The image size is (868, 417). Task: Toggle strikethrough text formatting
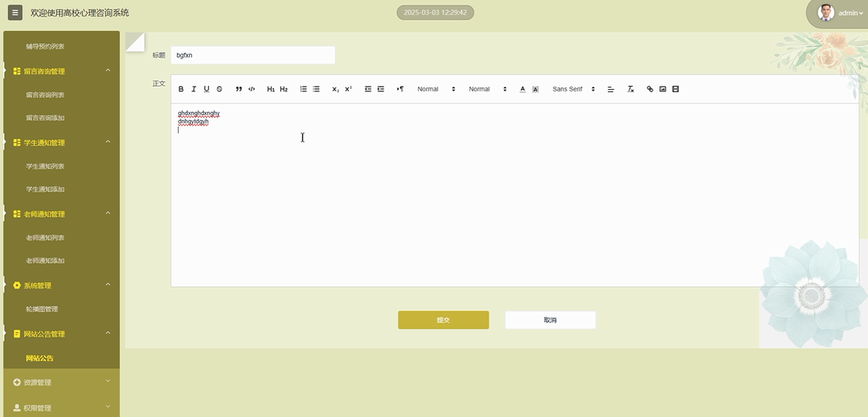[x=220, y=89]
